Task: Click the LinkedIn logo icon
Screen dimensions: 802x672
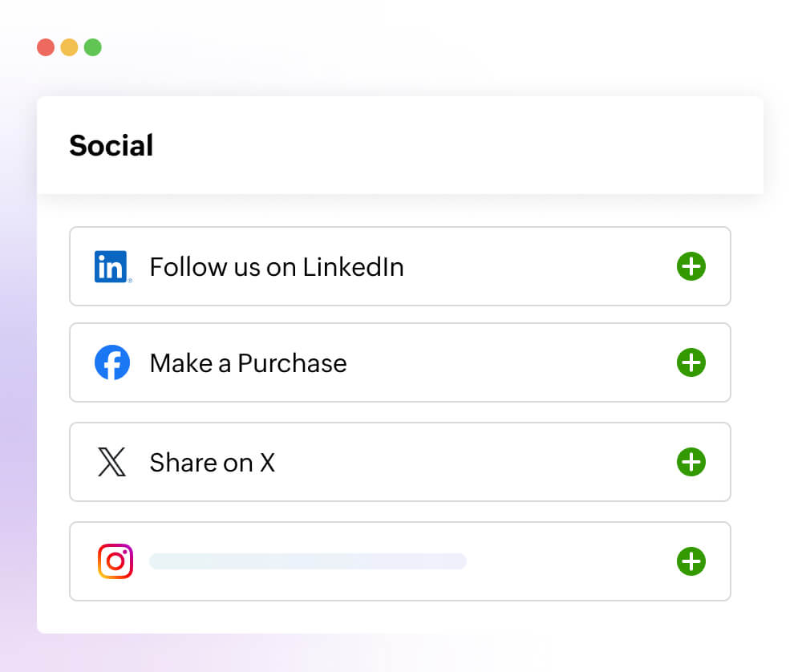Action: click(112, 266)
